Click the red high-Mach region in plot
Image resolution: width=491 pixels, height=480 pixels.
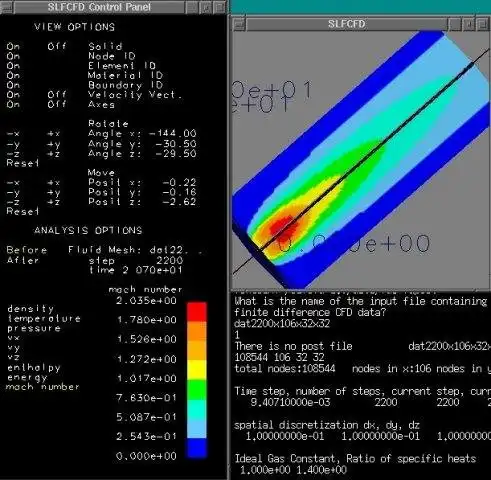pyautogui.click(x=284, y=228)
